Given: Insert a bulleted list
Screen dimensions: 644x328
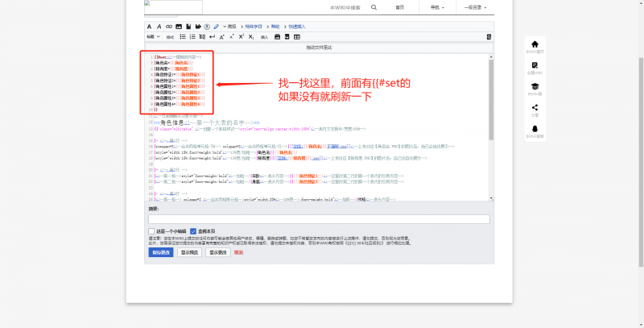Looking at the screenshot, I should click(x=183, y=37).
